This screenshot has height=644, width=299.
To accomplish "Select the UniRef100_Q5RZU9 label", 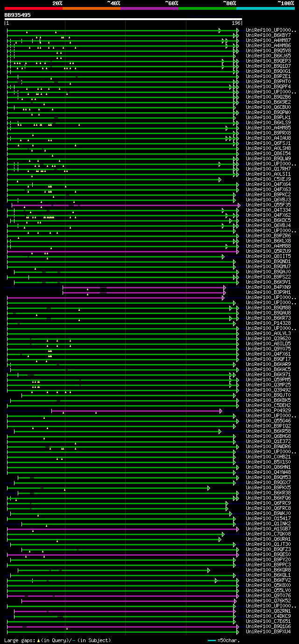I will click(x=268, y=251).
